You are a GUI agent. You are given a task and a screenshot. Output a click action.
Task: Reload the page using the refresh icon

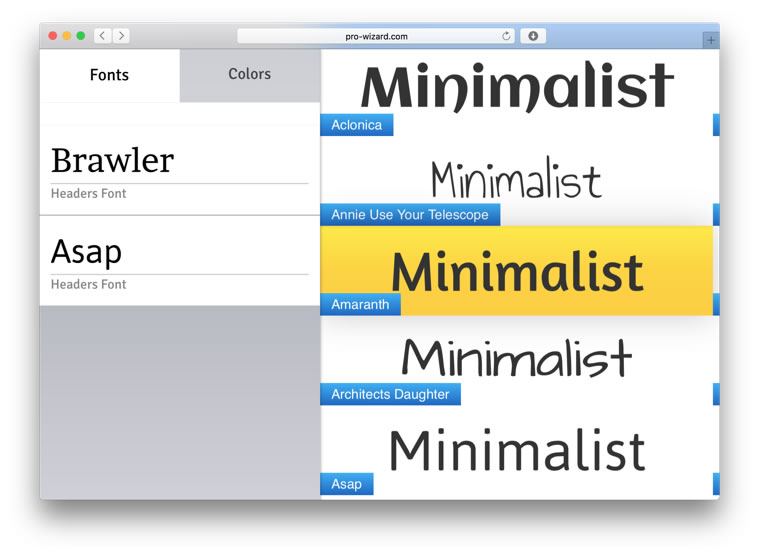pyautogui.click(x=506, y=36)
